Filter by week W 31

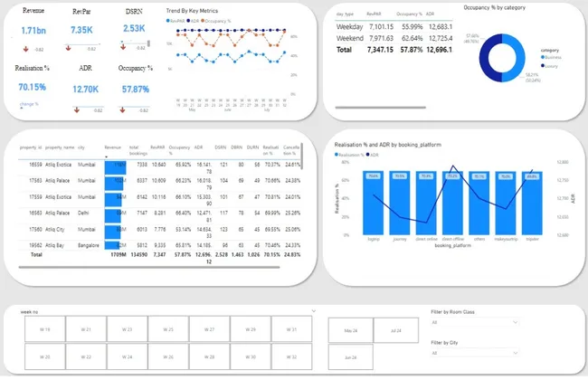(x=292, y=329)
